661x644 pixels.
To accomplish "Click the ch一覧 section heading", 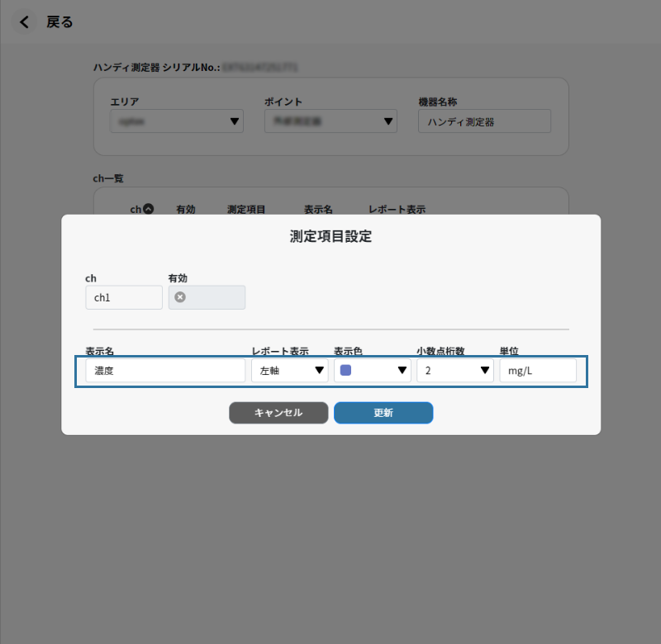I will pyautogui.click(x=108, y=178).
